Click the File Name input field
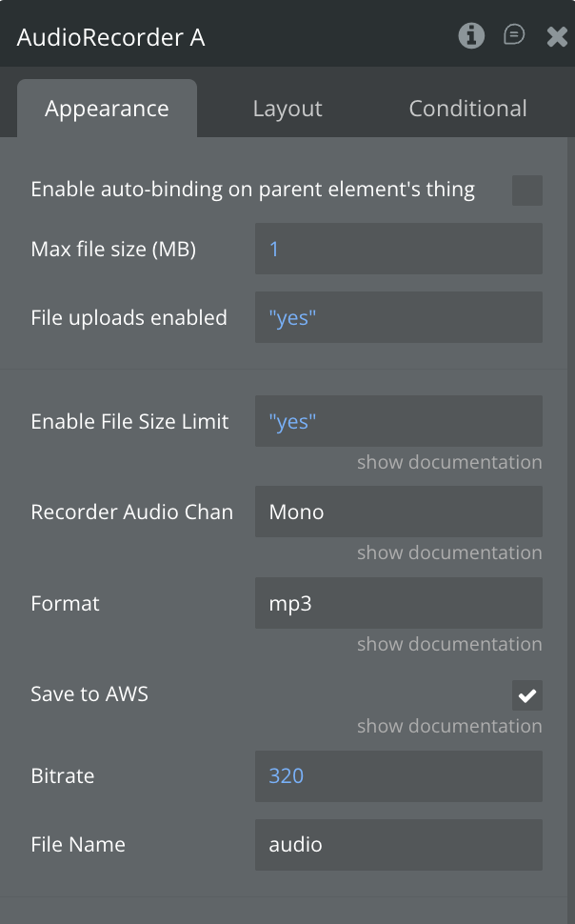 pos(398,844)
